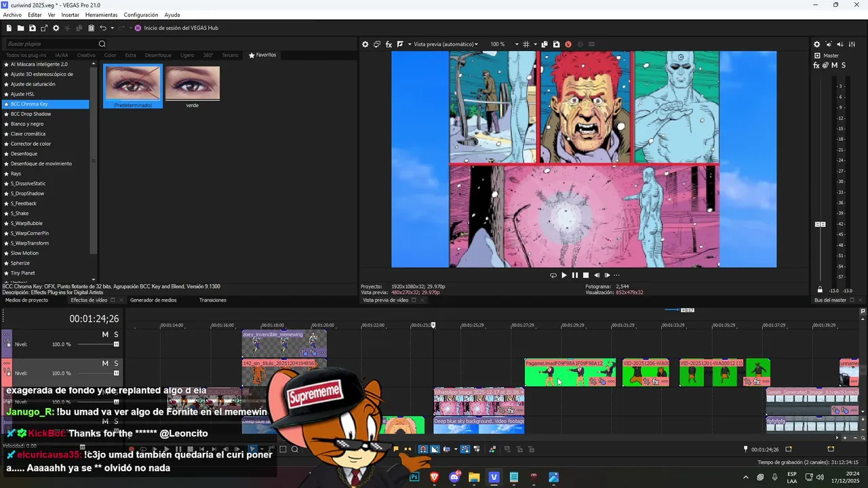868x488 pixels.
Task: Open preview properties gear in the video preview
Action: point(365,44)
